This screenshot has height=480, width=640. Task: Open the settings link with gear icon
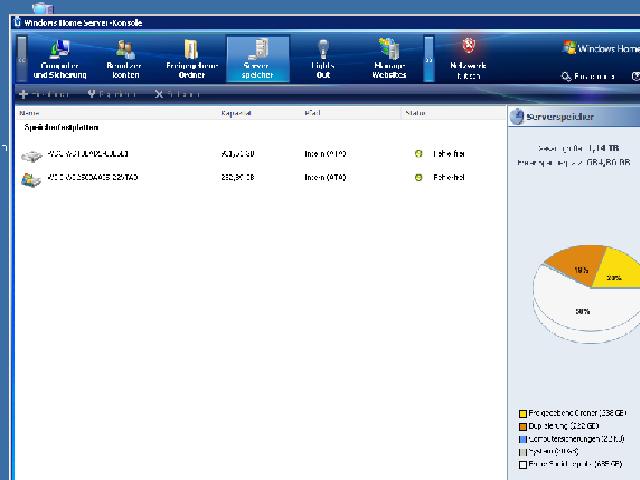pyautogui.click(x=587, y=76)
